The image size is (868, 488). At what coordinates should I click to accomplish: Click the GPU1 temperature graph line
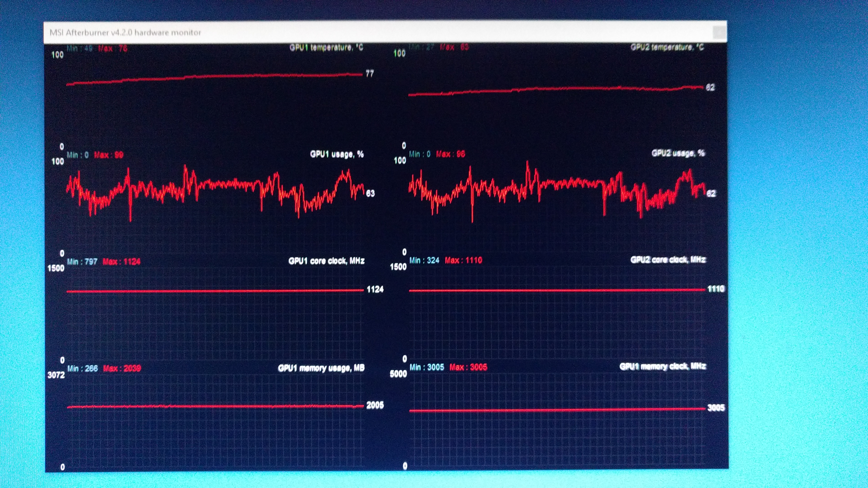214,79
